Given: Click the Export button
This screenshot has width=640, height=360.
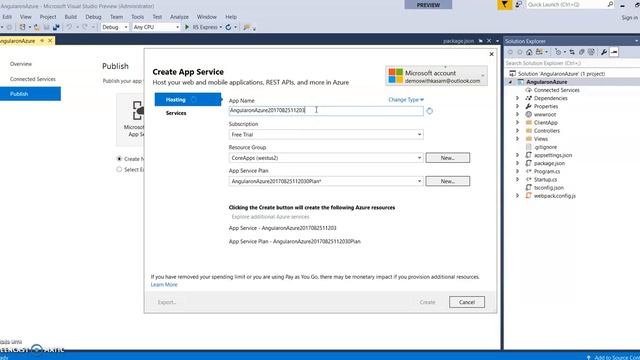Looking at the screenshot, I should [x=167, y=302].
